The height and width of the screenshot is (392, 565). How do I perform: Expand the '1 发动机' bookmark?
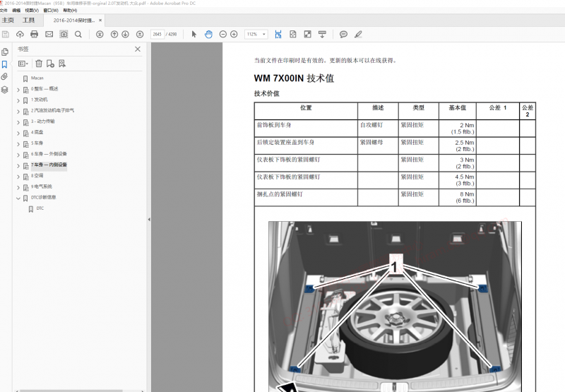click(x=18, y=100)
